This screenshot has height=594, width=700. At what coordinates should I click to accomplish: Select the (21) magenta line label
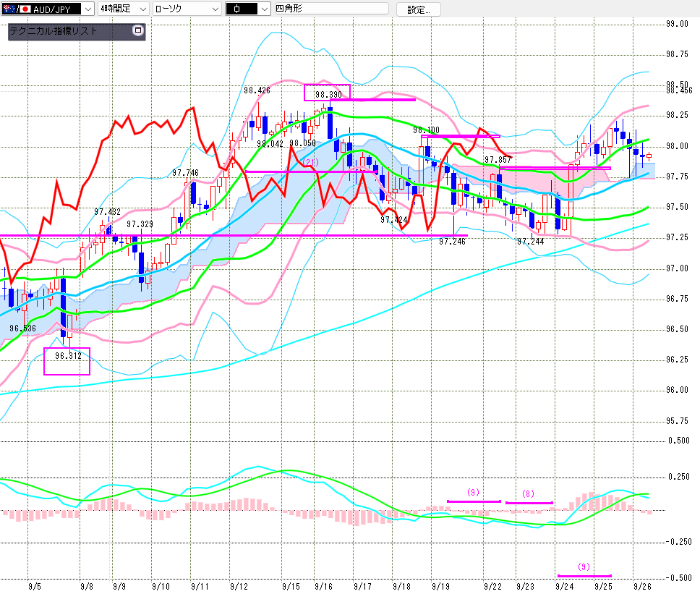tap(310, 162)
